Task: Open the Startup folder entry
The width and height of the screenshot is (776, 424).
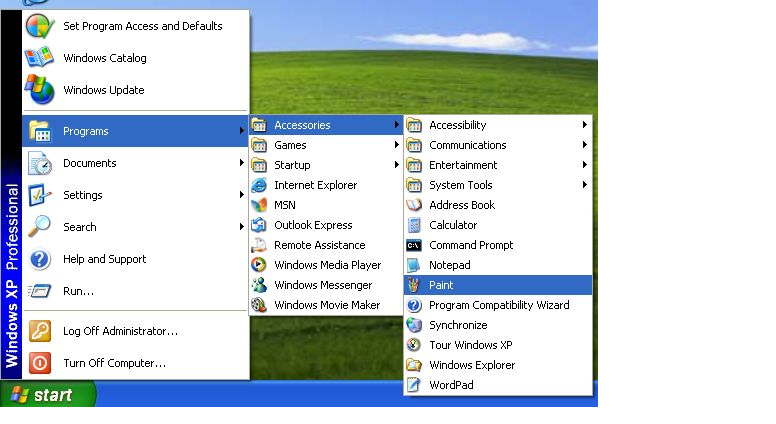Action: [x=326, y=165]
